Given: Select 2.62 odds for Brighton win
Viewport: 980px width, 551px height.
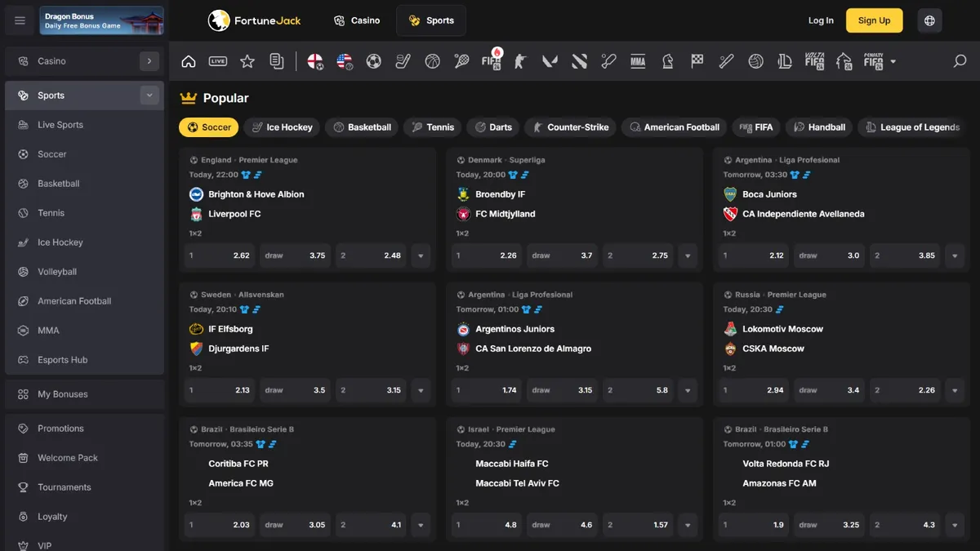Looking at the screenshot, I should (x=219, y=256).
